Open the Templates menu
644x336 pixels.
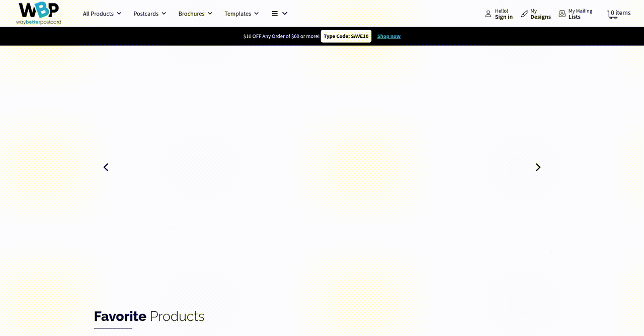point(237,14)
